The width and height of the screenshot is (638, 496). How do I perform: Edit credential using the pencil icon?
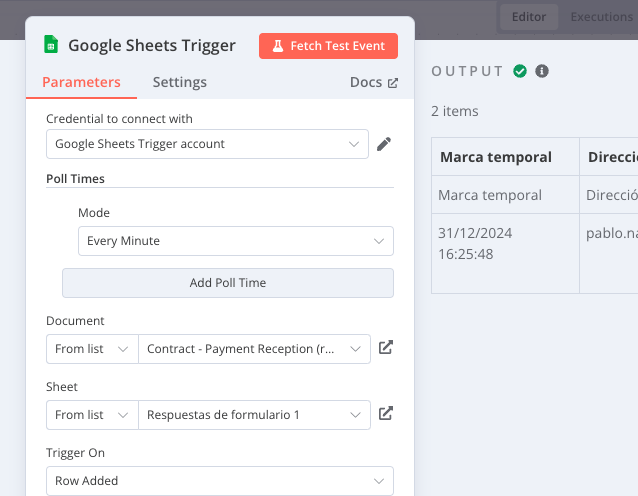coord(384,144)
